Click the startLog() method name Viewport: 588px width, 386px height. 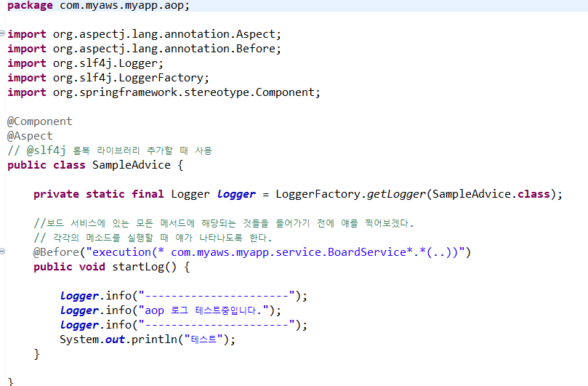click(x=144, y=267)
